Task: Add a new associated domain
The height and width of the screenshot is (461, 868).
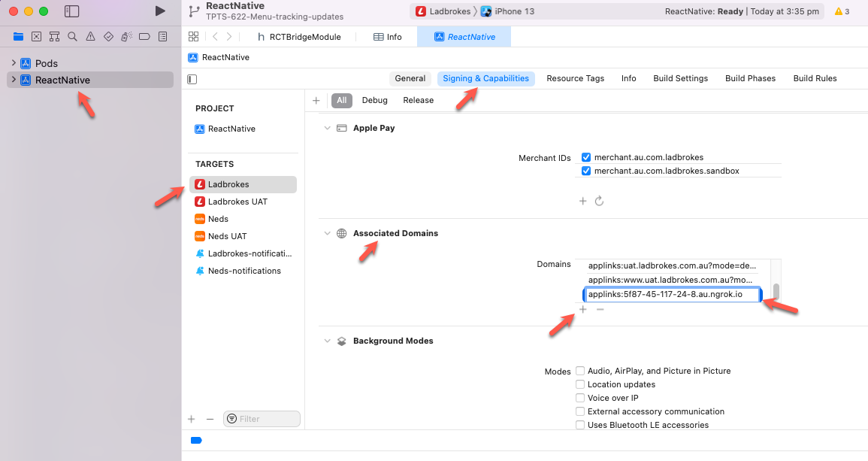Action: (583, 309)
